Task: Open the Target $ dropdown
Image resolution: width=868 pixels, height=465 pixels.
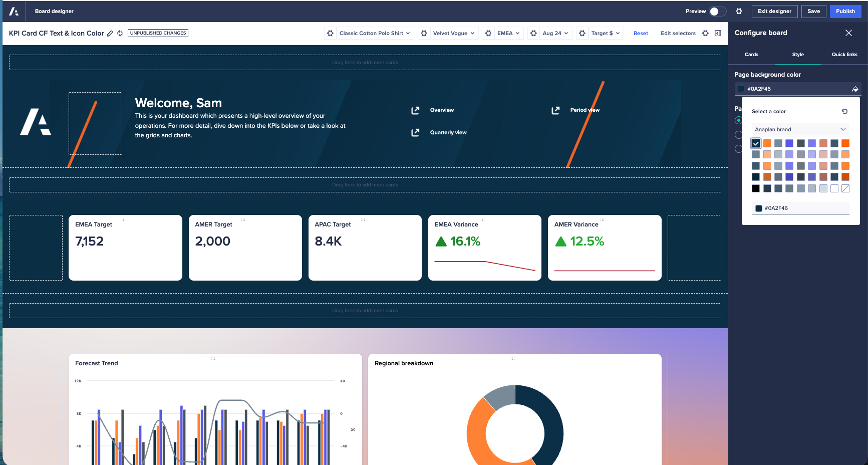Action: [x=605, y=33]
